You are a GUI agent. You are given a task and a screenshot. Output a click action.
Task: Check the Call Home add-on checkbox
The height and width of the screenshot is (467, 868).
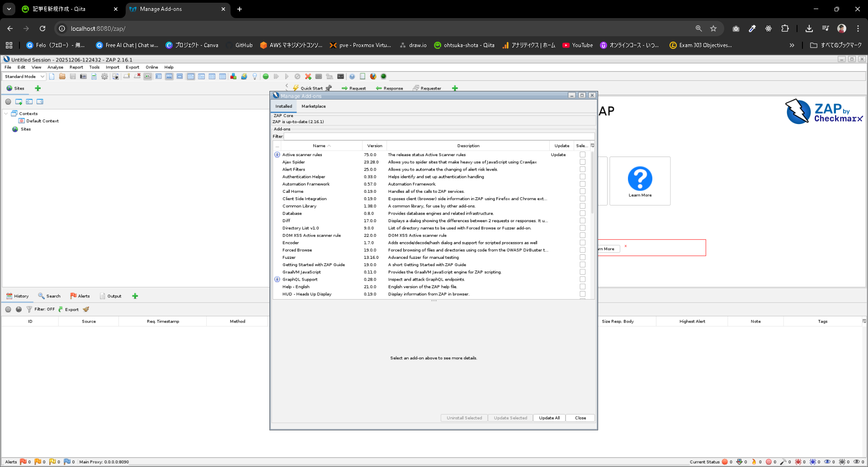click(x=583, y=191)
